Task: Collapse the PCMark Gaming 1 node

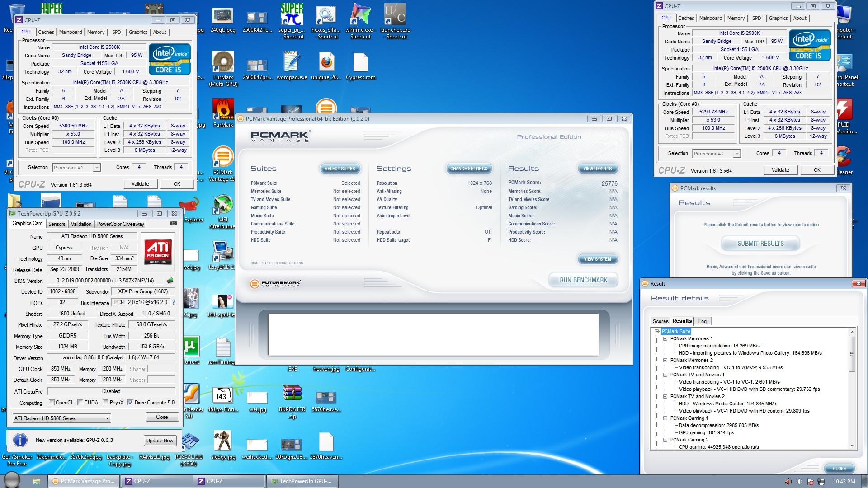Action: [x=665, y=418]
